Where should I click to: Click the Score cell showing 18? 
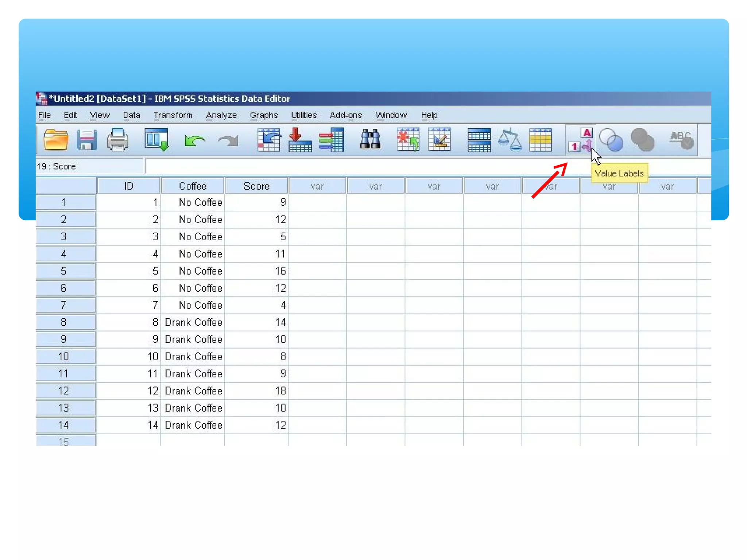256,391
